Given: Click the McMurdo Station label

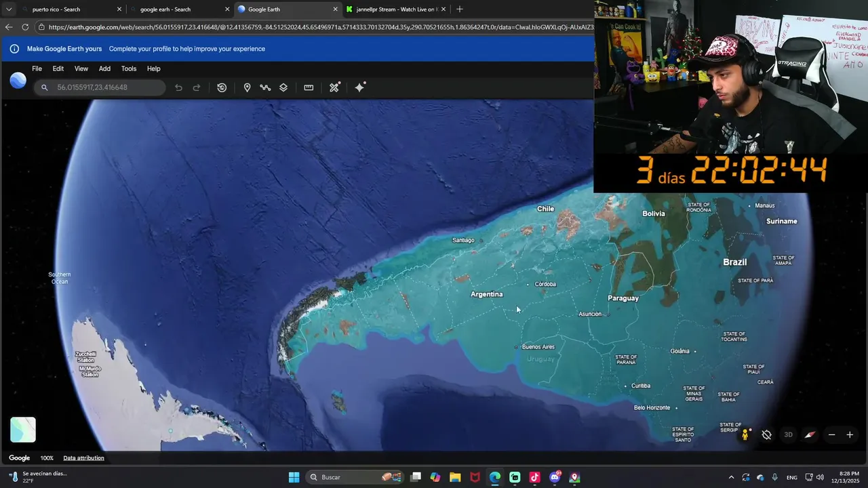Looking at the screenshot, I should click(90, 371).
